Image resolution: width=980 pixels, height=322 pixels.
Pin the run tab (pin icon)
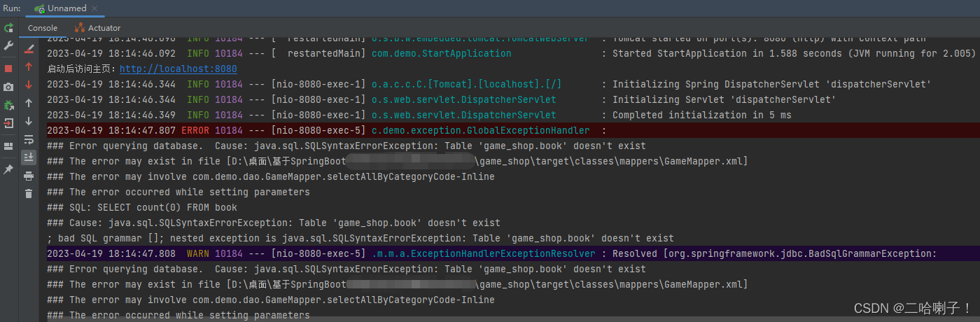(8, 169)
